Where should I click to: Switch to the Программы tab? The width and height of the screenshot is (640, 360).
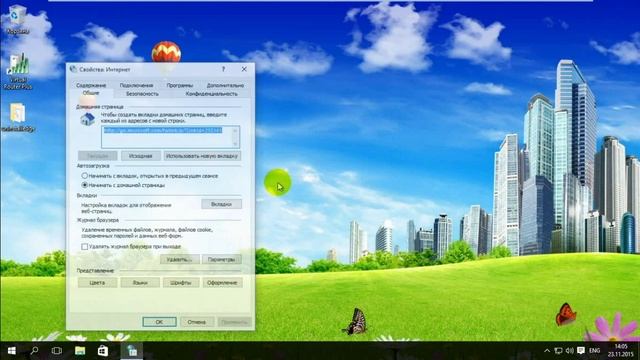tap(180, 85)
